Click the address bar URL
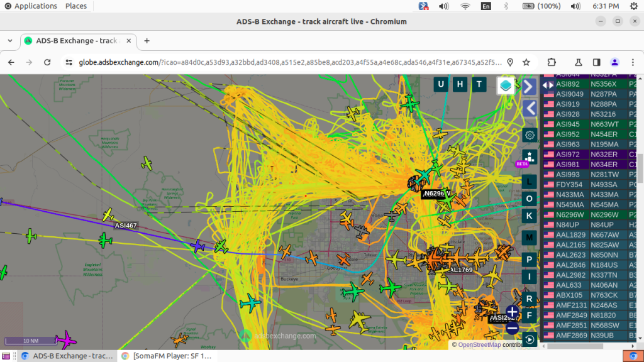Screen dimensions: 644x362 (290, 62)
